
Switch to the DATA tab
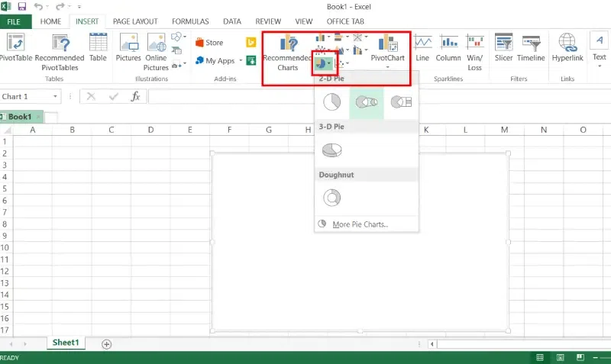[x=232, y=21]
